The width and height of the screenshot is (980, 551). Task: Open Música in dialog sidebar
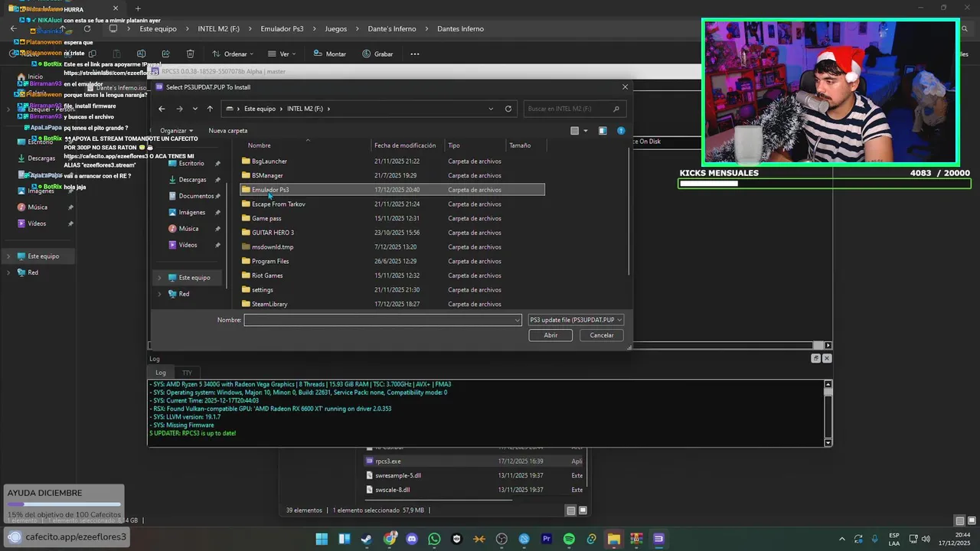tap(188, 229)
